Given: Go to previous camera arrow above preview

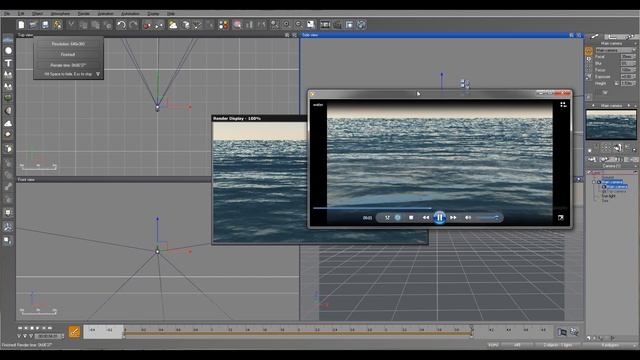Looking at the screenshot, I should coord(593,106).
